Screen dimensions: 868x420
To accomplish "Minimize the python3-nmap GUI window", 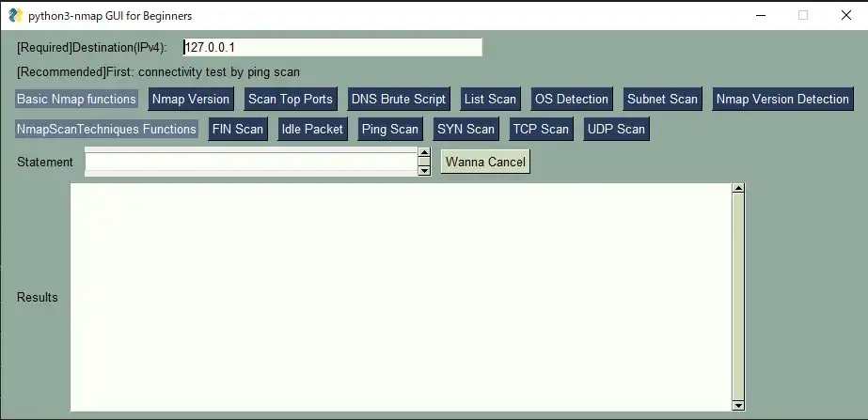I will 761,15.
